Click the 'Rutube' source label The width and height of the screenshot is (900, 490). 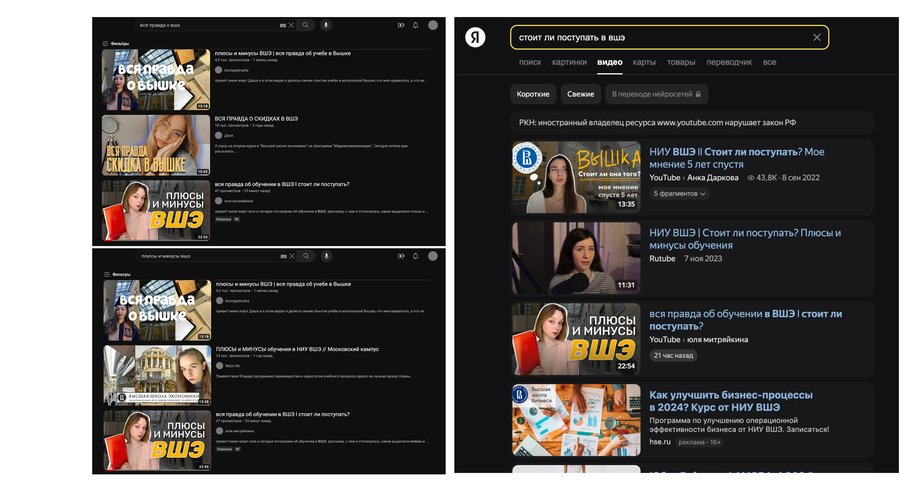coord(662,258)
